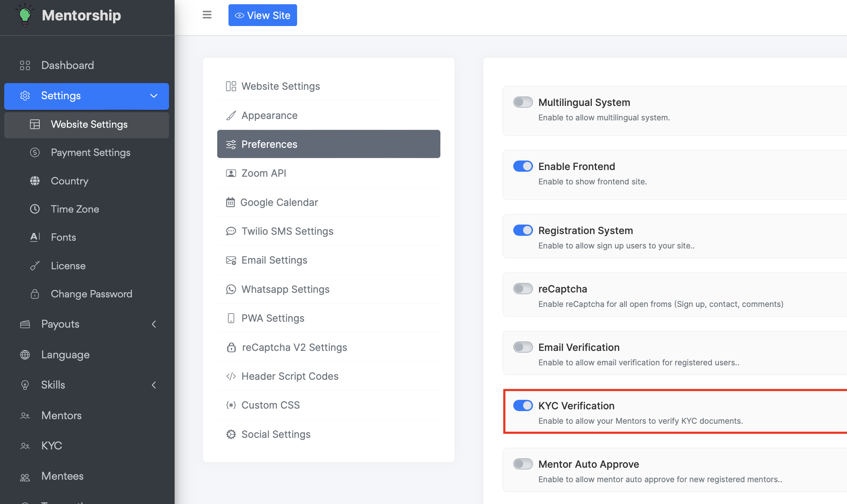
Task: Click the Google Calendar icon
Action: [x=230, y=202]
